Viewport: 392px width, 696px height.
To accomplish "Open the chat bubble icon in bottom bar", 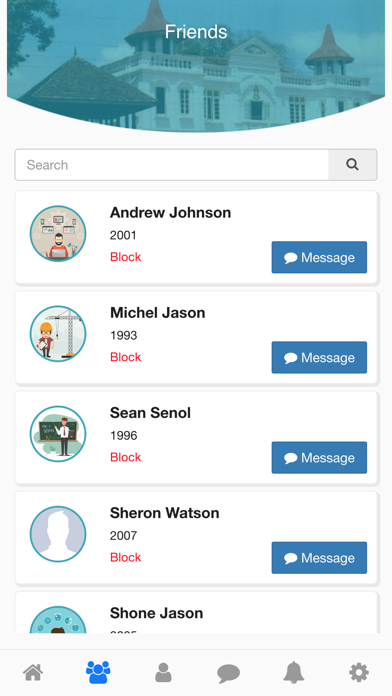I will [228, 673].
